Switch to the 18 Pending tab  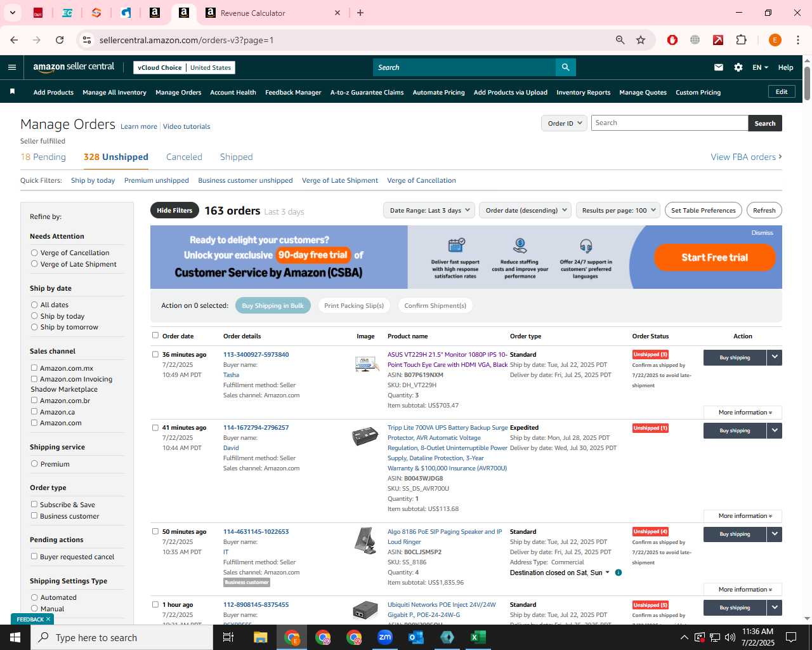[43, 157]
